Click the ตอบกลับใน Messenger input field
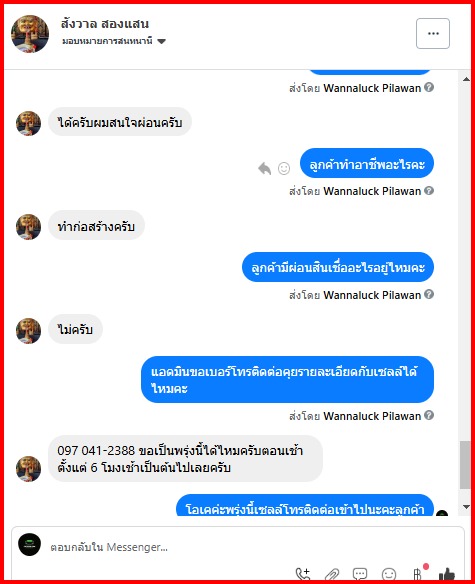475x584 pixels. (x=253, y=547)
